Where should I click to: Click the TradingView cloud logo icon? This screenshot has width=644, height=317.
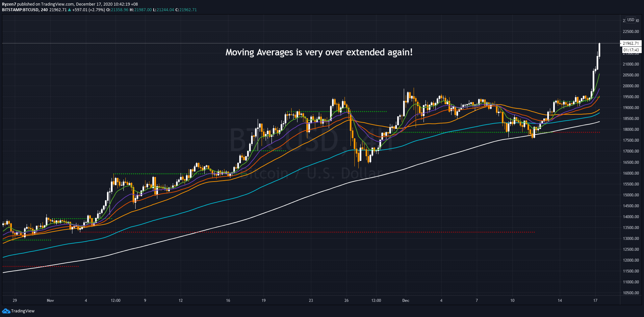click(x=6, y=311)
